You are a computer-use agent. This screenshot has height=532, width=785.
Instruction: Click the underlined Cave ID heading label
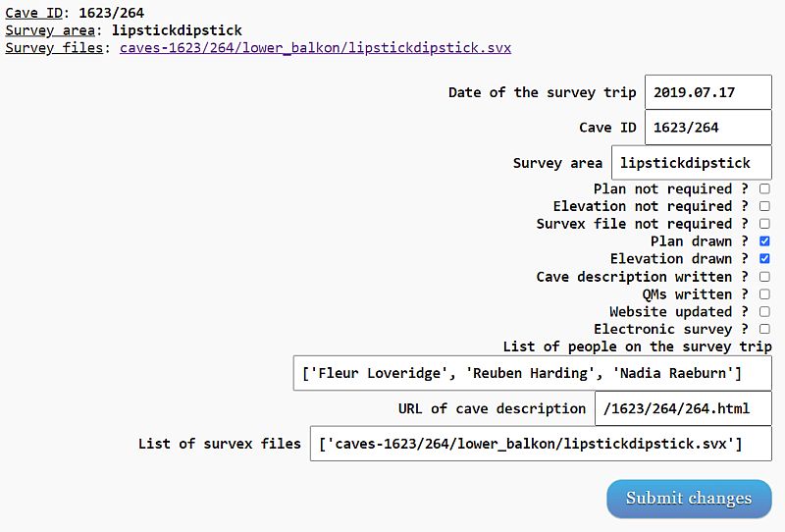(32, 13)
